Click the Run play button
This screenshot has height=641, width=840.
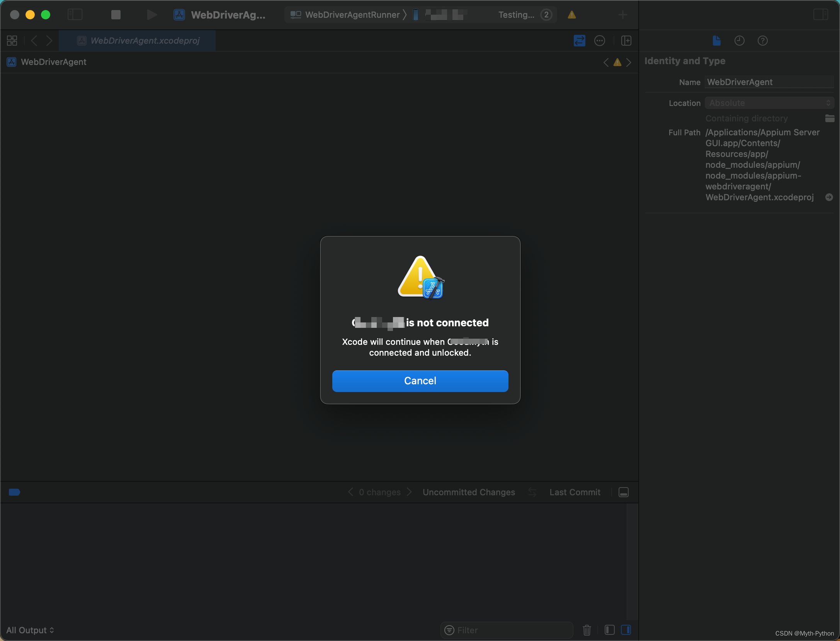pos(152,15)
